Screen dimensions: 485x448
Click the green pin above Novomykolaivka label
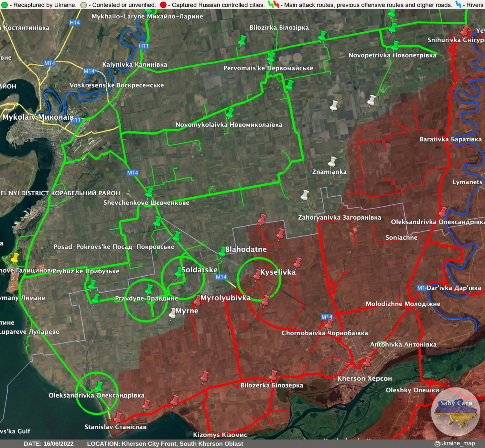pyautogui.click(x=230, y=113)
